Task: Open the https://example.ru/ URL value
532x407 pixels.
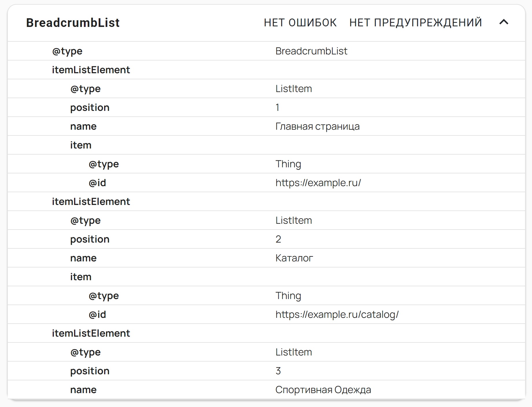Action: point(318,183)
